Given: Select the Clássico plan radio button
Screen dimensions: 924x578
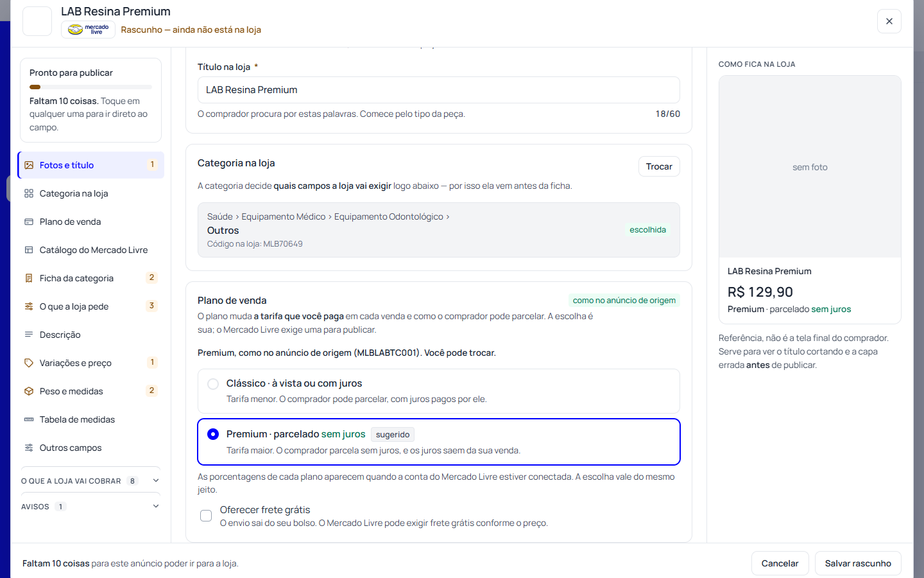Looking at the screenshot, I should pyautogui.click(x=213, y=384).
